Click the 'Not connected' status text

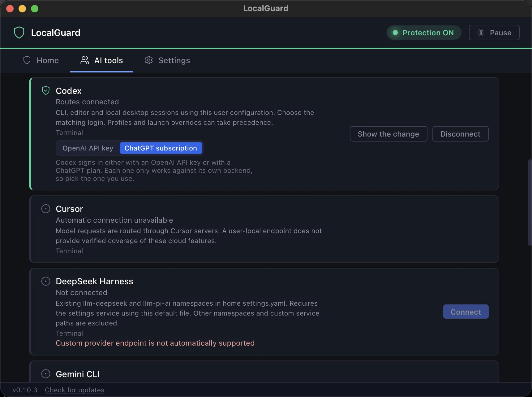(82, 293)
